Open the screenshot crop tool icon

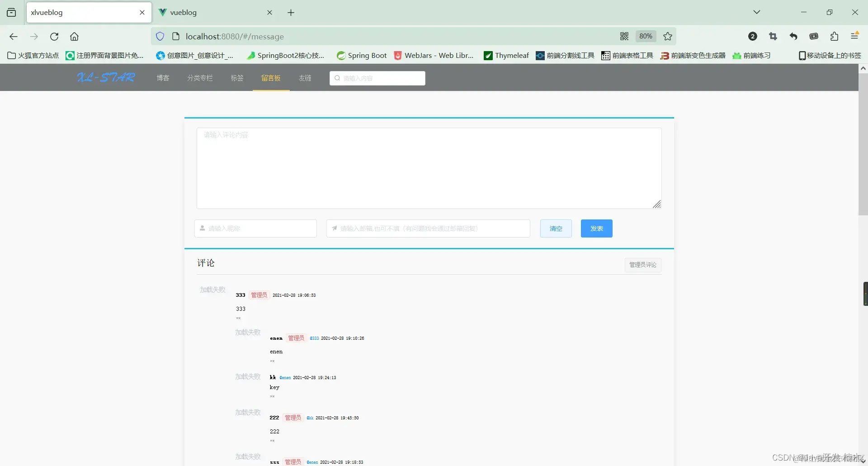coord(773,37)
